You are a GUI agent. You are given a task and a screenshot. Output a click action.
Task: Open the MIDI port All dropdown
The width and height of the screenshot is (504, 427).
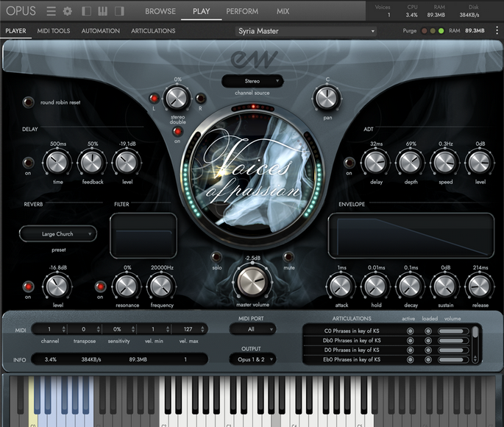tap(252, 329)
